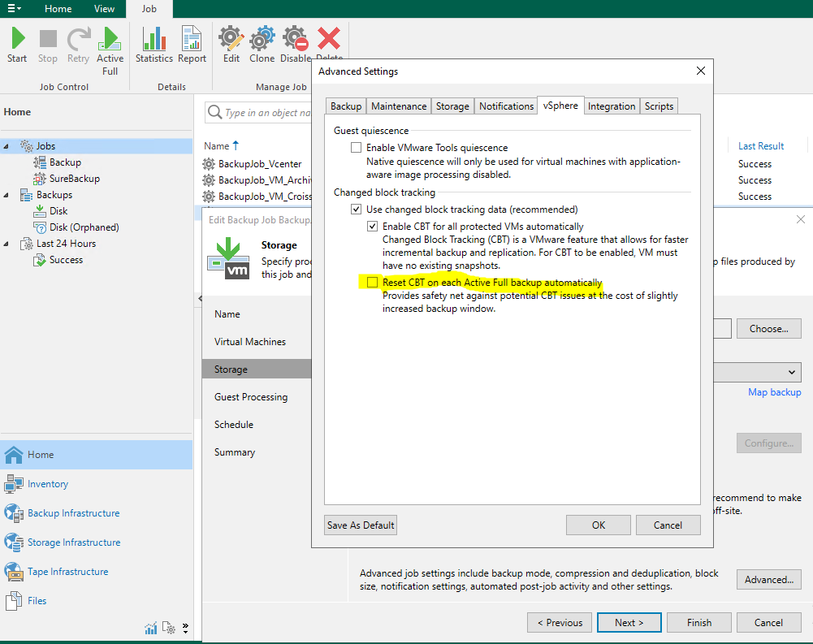Confirm Advanced Settings with OK

(599, 525)
